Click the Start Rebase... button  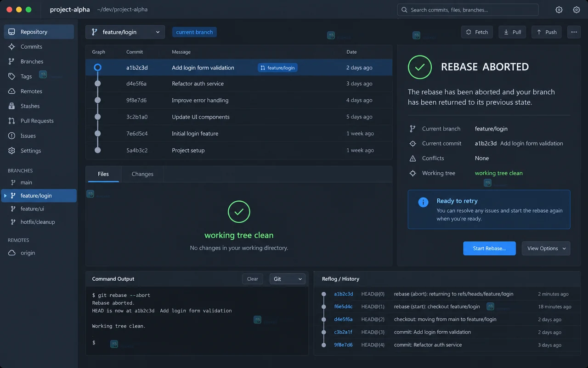(489, 249)
